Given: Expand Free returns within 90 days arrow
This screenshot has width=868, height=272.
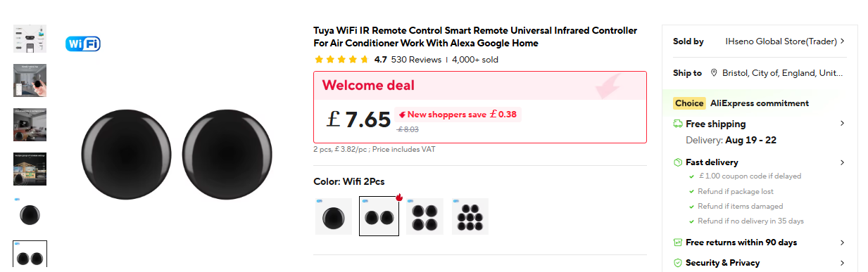Looking at the screenshot, I should (x=843, y=242).
